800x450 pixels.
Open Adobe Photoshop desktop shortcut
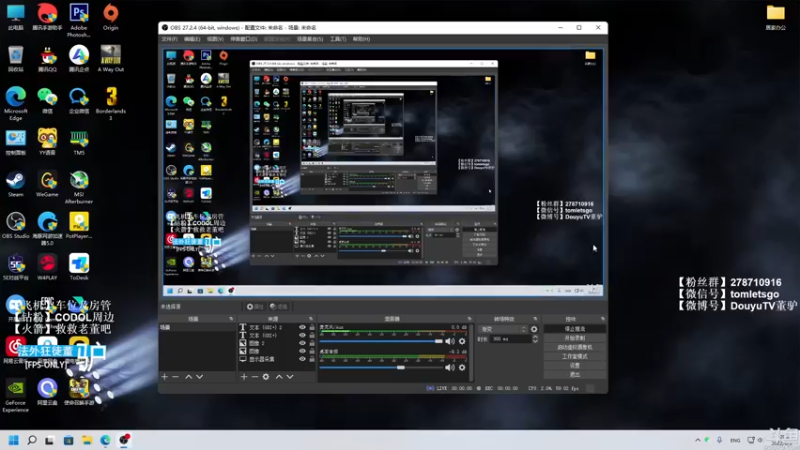(79, 20)
